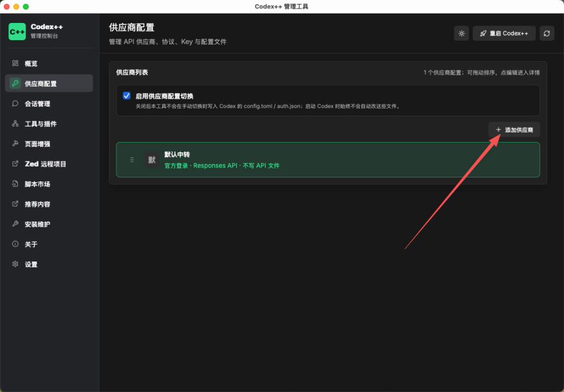Click the drag handle of 默认中转 row
Image resolution: width=564 pixels, height=392 pixels.
point(132,160)
